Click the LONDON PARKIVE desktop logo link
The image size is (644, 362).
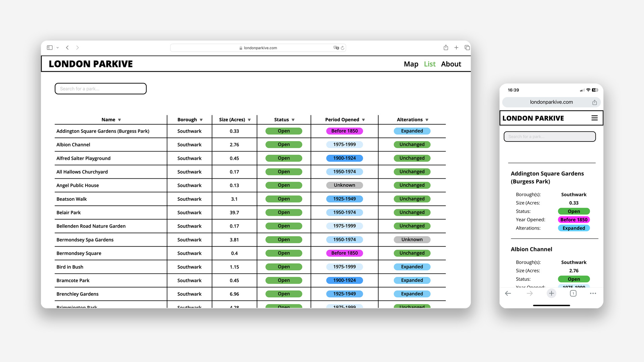91,64
